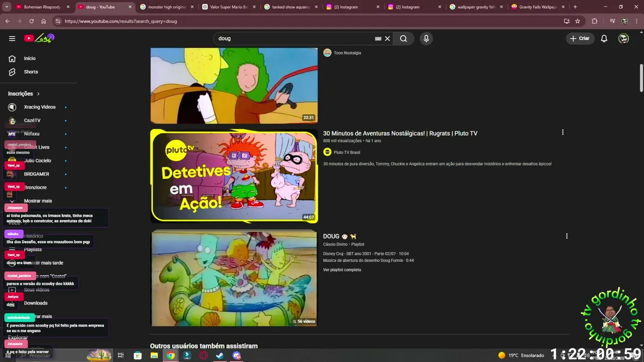Open Chrome from the Windows taskbar
The width and height of the screenshot is (644, 362).
(x=171, y=355)
